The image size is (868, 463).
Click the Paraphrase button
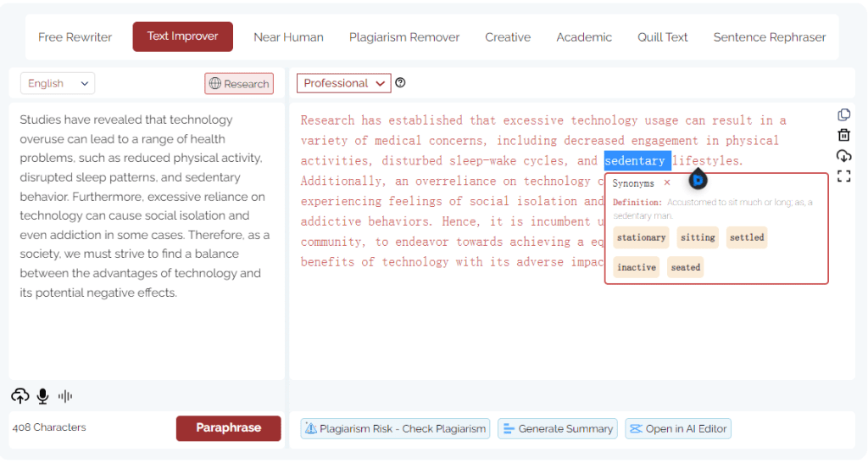pos(229,428)
